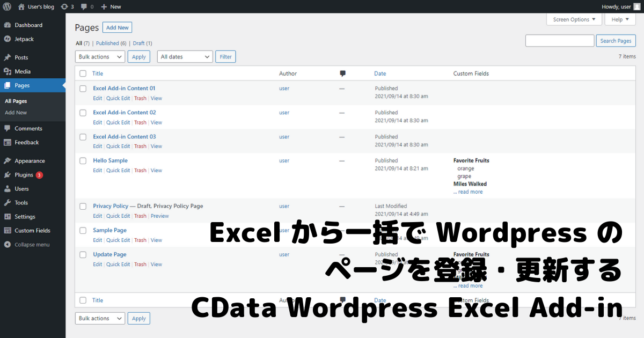Open the comments bubble in admin bar

pyautogui.click(x=84, y=7)
